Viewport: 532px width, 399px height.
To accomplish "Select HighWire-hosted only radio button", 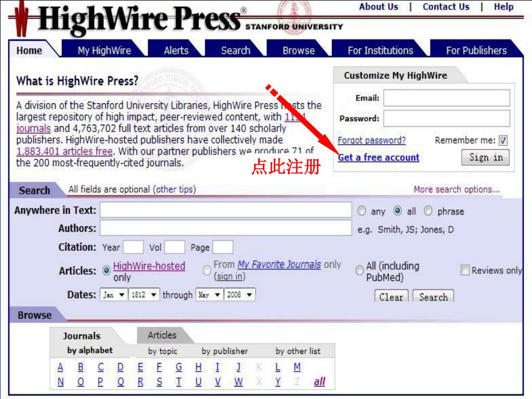I will tap(106, 270).
